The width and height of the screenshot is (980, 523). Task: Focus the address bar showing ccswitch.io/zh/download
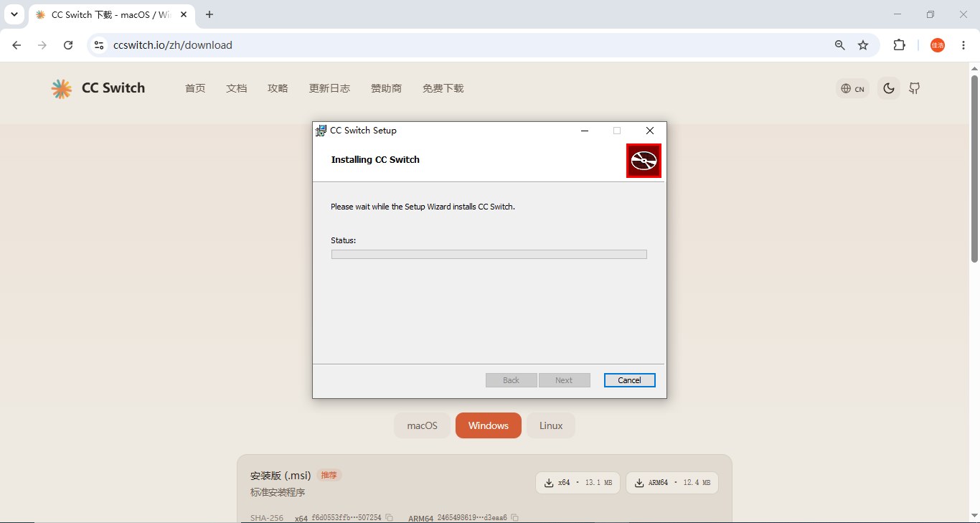tap(459, 45)
